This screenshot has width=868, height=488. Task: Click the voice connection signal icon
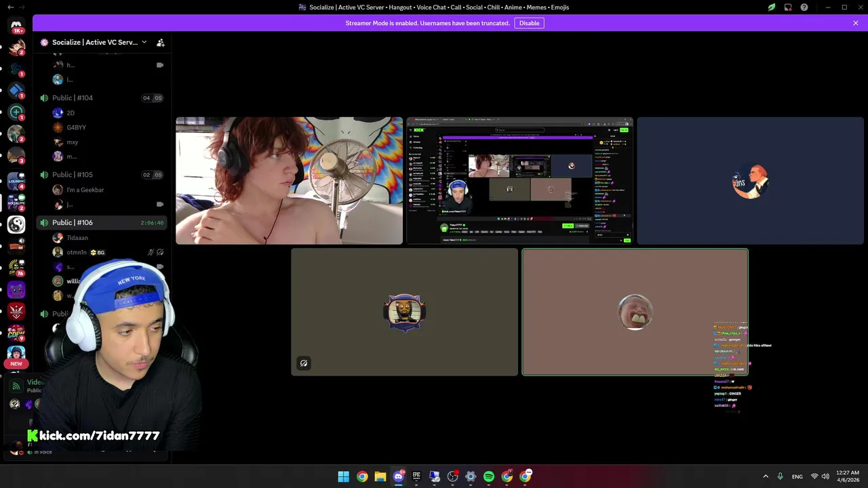[16, 386]
